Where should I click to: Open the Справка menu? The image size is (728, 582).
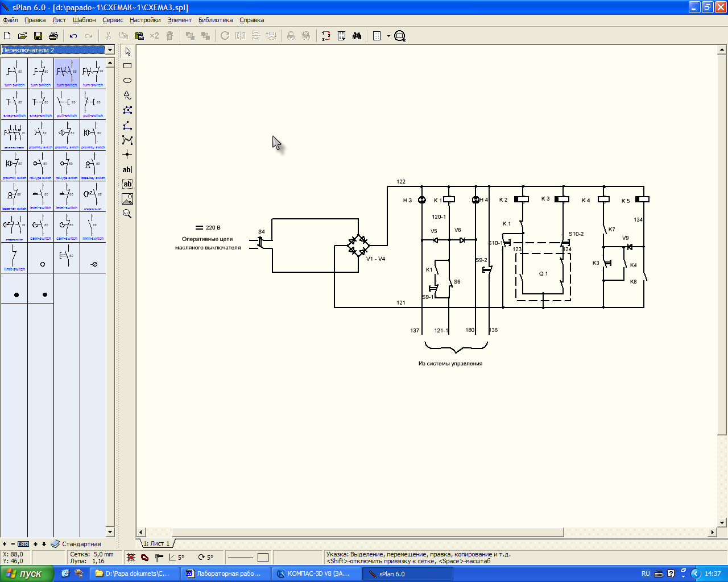[251, 20]
